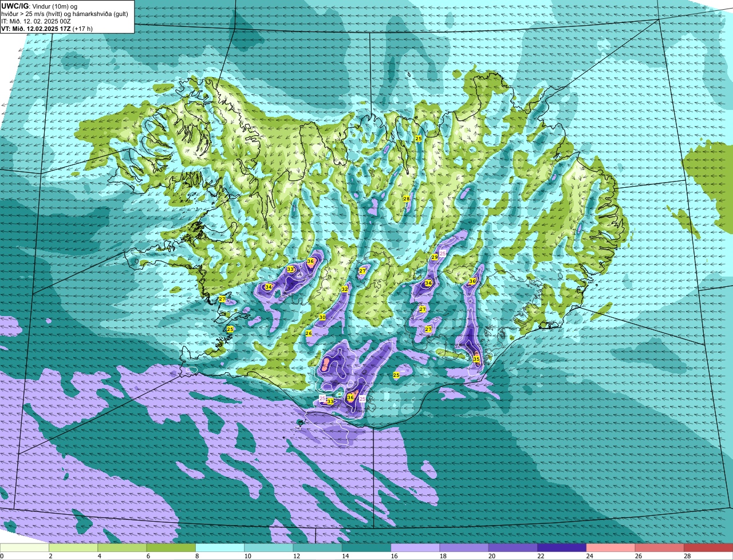Click the 'UWC/IG: Vindur (10m) og' title line
This screenshot has height=560, width=733.
click(x=40, y=6)
